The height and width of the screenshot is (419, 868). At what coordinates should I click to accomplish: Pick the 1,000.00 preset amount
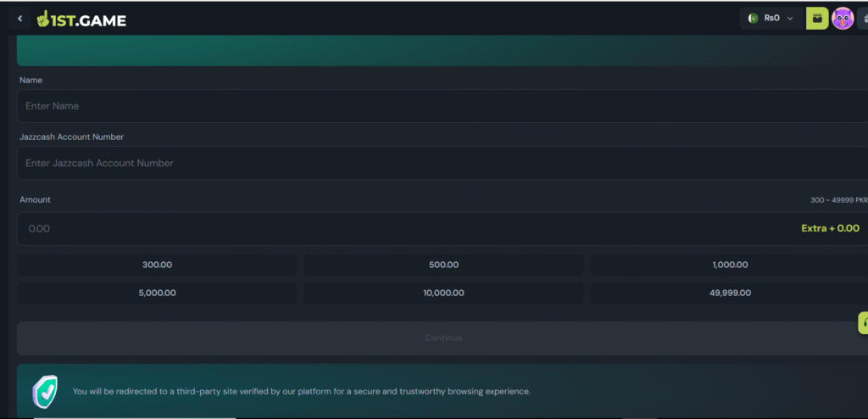[x=729, y=265]
